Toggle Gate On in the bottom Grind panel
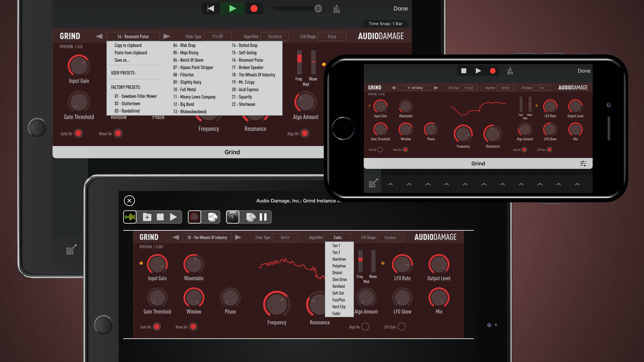644x362 pixels. [x=157, y=327]
